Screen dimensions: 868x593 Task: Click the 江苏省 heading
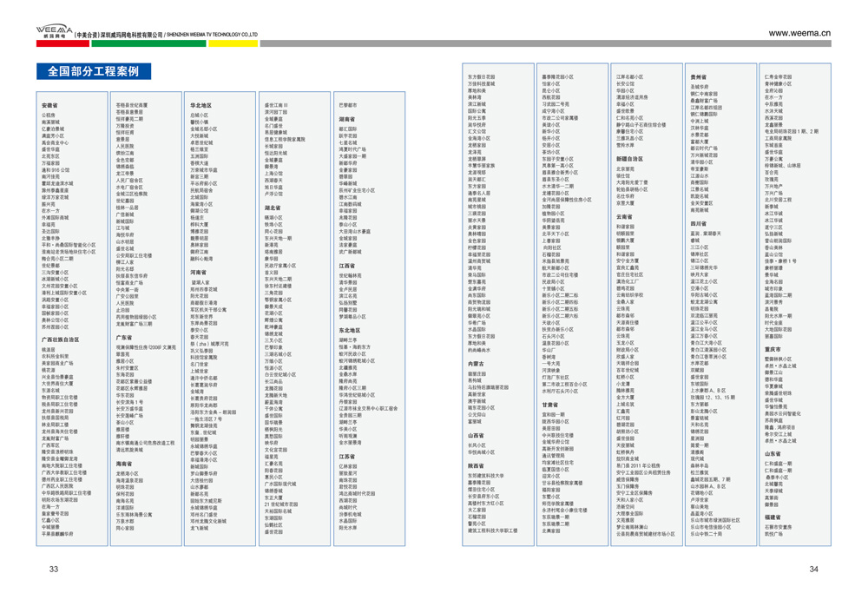pyautogui.click(x=347, y=457)
